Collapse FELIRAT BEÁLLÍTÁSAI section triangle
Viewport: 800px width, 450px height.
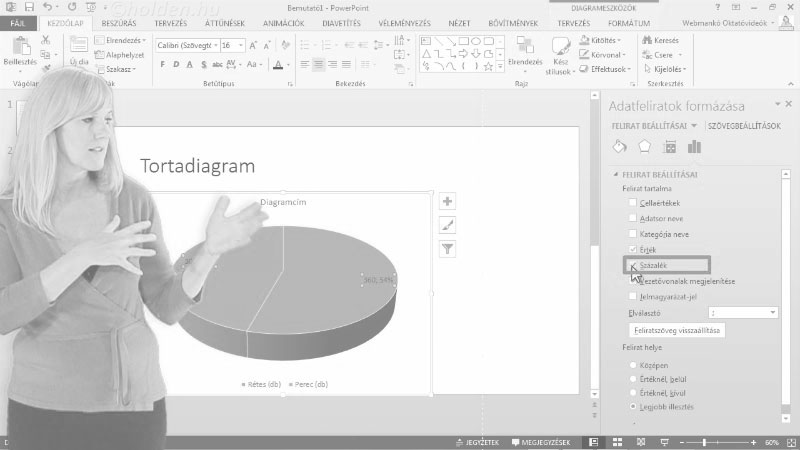click(616, 174)
